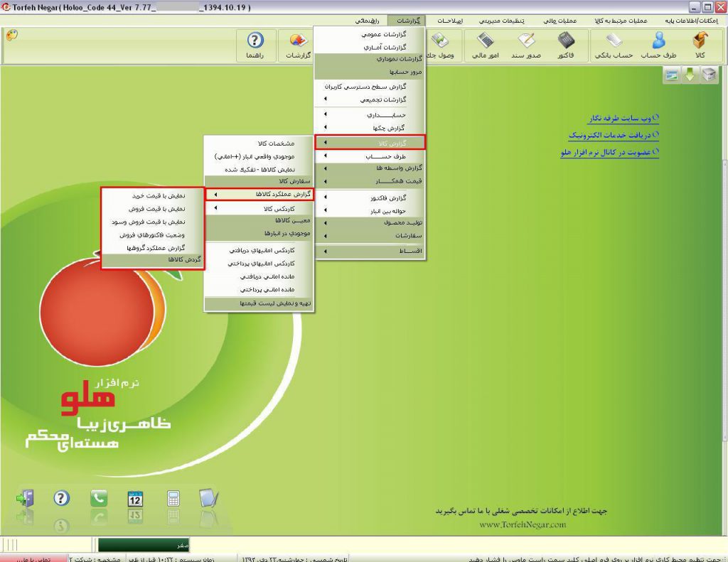Expand the گزارش فاکتور submenu
The height and width of the screenshot is (562, 728).
click(x=370, y=198)
